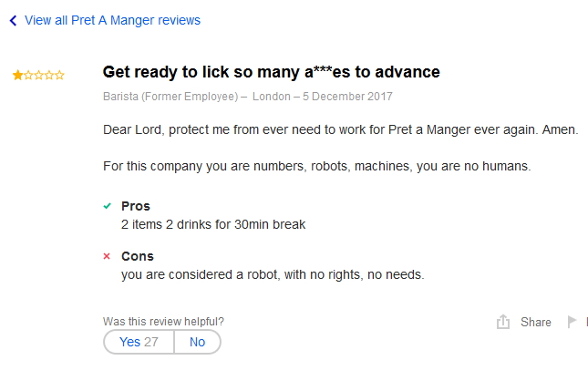
Task: Click the back chevron beside View all reviews
Action: pos(13,20)
